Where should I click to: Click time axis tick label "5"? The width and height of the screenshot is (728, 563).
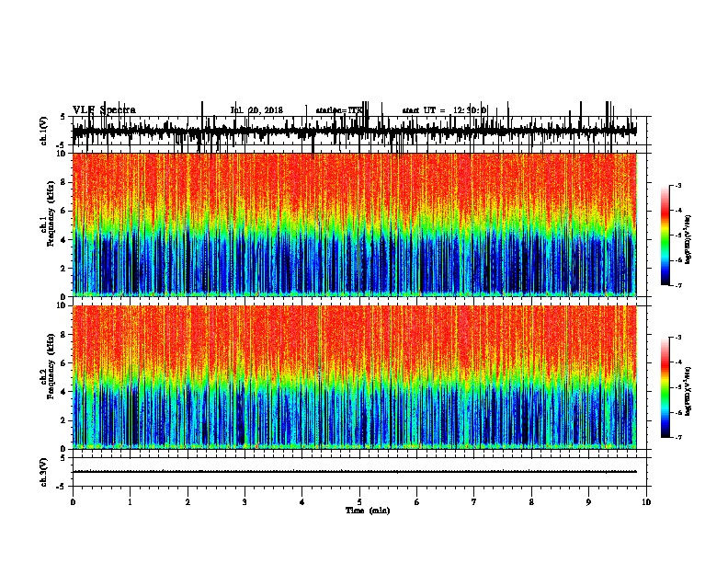(359, 502)
